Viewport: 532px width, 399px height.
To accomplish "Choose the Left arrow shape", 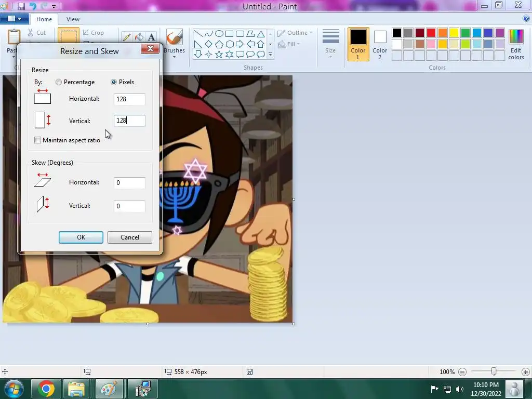I will point(250,44).
